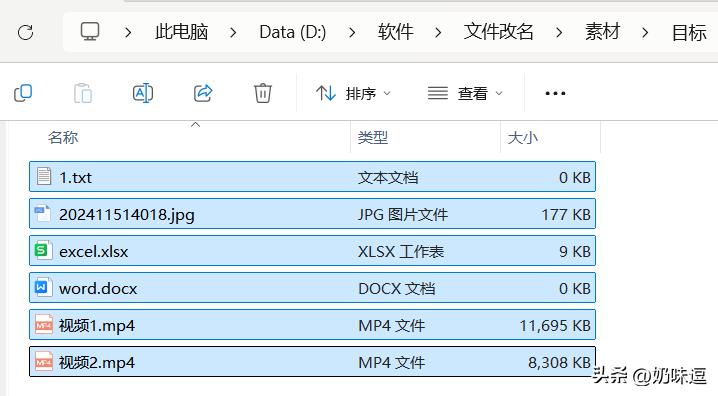This screenshot has width=718, height=396.
Task: Click the 9 KB size cell
Action: pyautogui.click(x=575, y=251)
